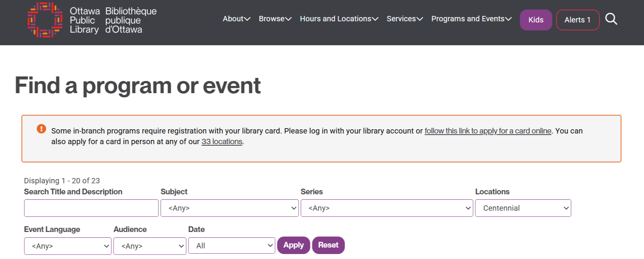Open the Event Language dropdown
This screenshot has height=259, width=644.
[68, 246]
